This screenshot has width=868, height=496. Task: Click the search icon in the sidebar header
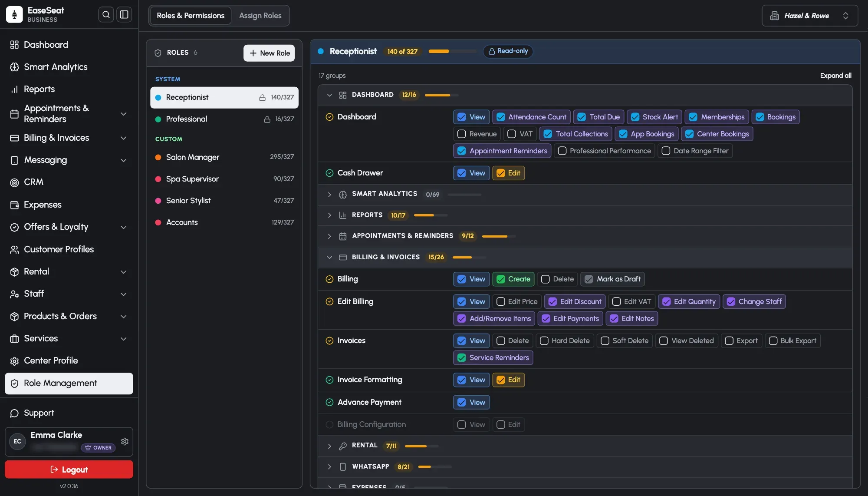[106, 14]
